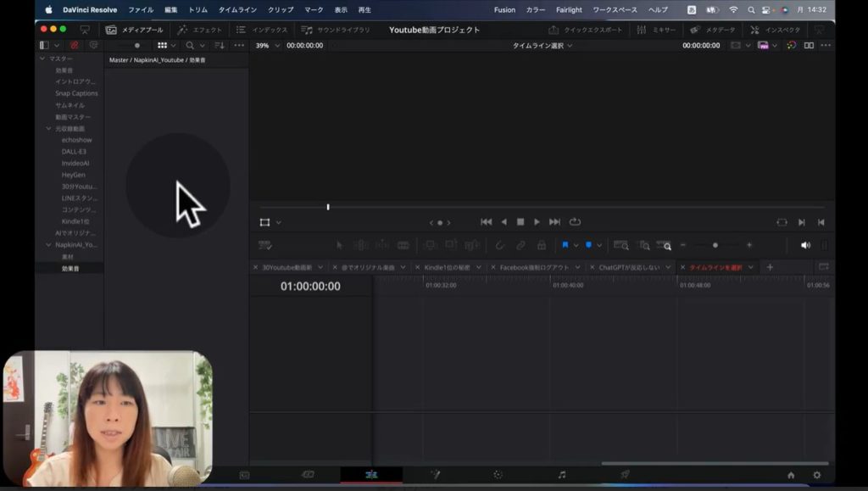Toggle the position lock padlock icon
Image resolution: width=868 pixels, height=491 pixels.
[x=542, y=245]
